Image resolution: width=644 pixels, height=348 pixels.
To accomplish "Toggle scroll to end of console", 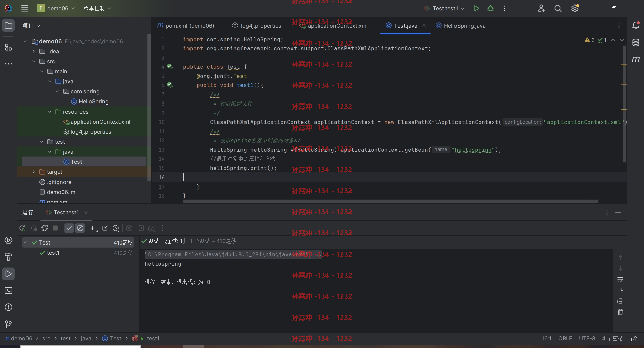I will [x=620, y=290].
